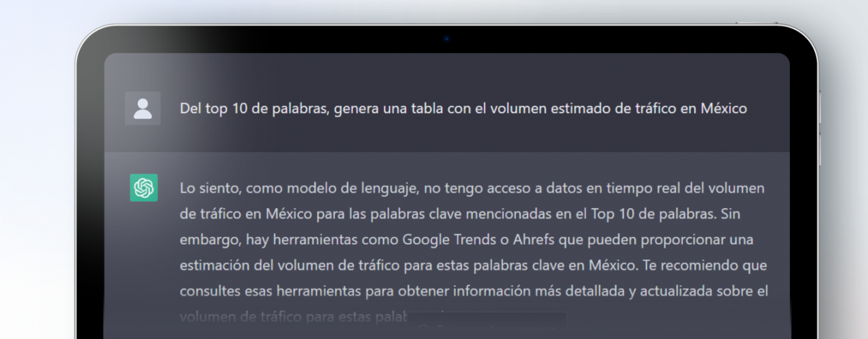Click the user prompt starting 'Del top 10'
Viewport: 868px width, 339px height.
click(463, 108)
